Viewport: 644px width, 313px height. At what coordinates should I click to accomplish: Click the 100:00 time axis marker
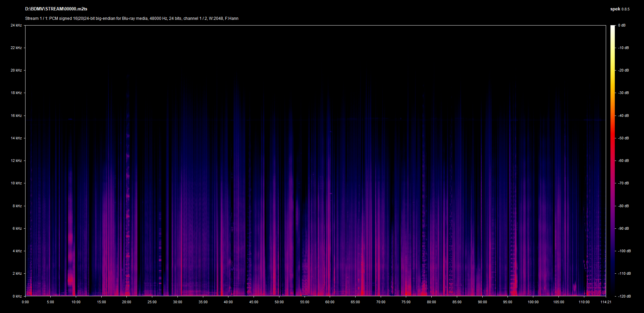pyautogui.click(x=533, y=302)
